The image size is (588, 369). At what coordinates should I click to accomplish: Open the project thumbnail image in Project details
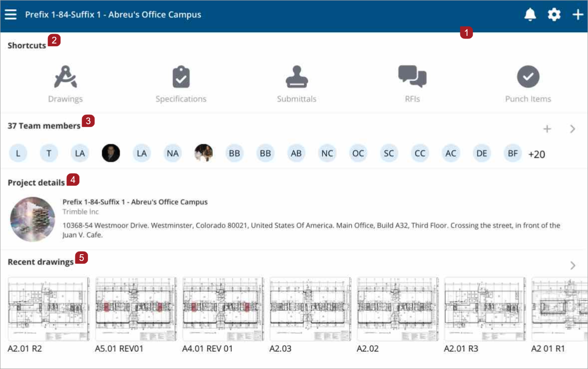point(32,219)
